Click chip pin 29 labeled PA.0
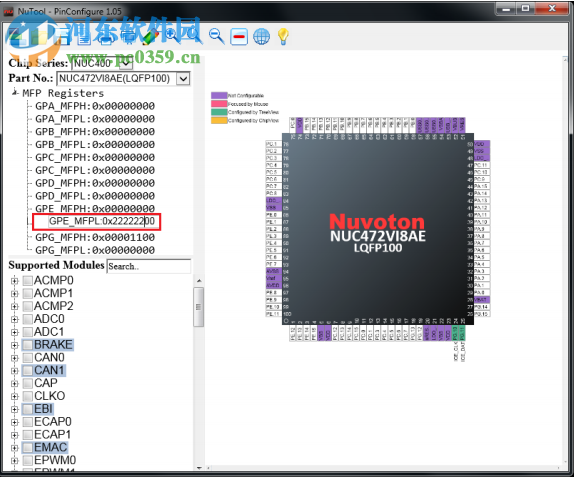Image resolution: width=574 pixels, height=478 pixels. [x=482, y=293]
